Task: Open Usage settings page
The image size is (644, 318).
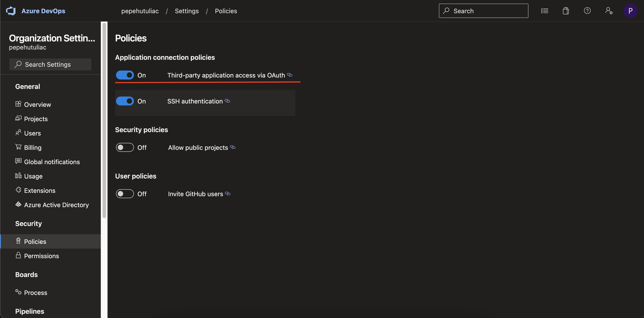Action: [50, 176]
